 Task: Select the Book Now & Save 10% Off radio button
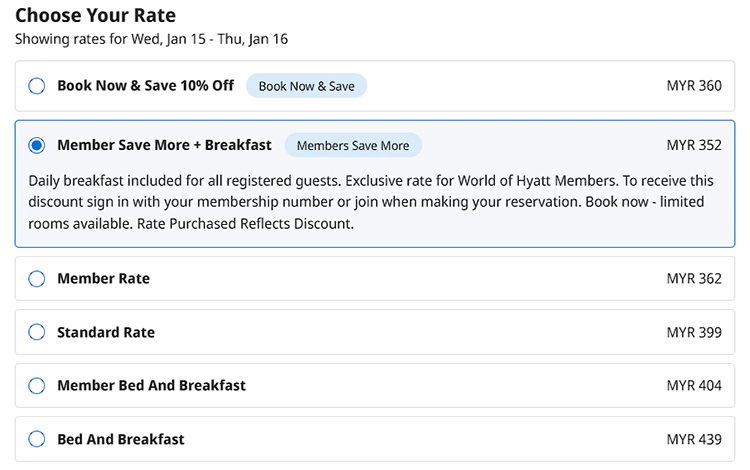pos(37,86)
